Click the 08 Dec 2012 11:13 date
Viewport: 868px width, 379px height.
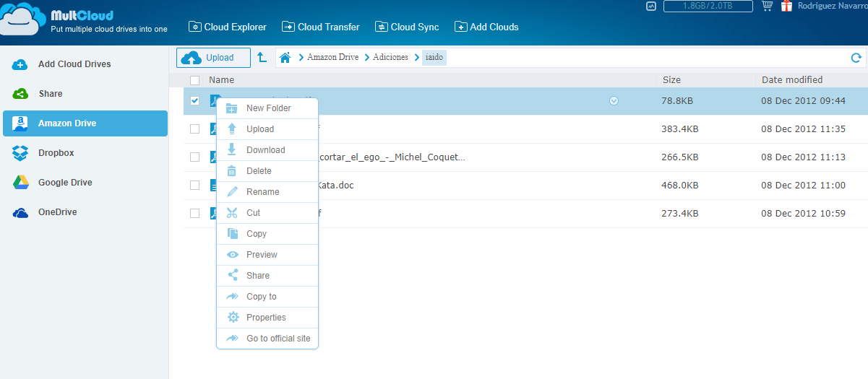click(x=803, y=157)
